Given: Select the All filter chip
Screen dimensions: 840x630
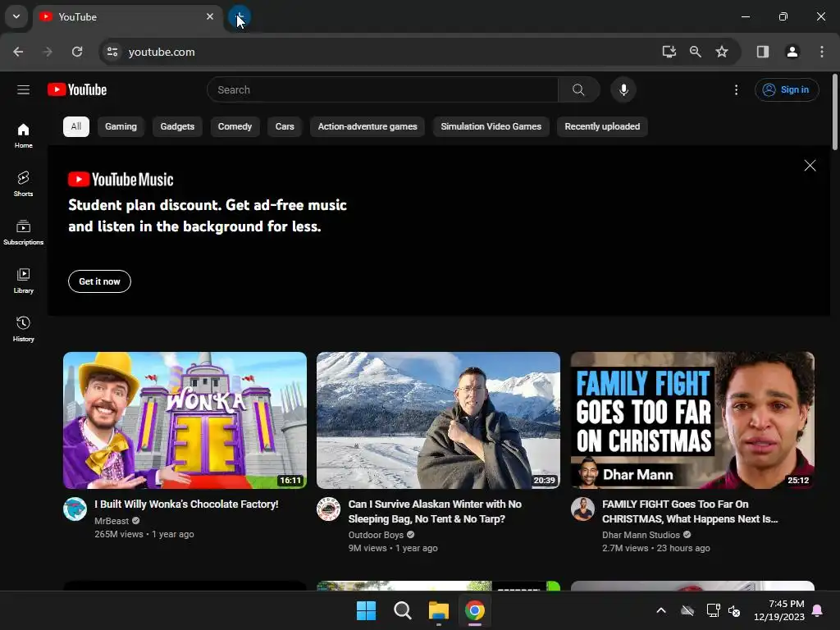Looking at the screenshot, I should click(x=76, y=126).
